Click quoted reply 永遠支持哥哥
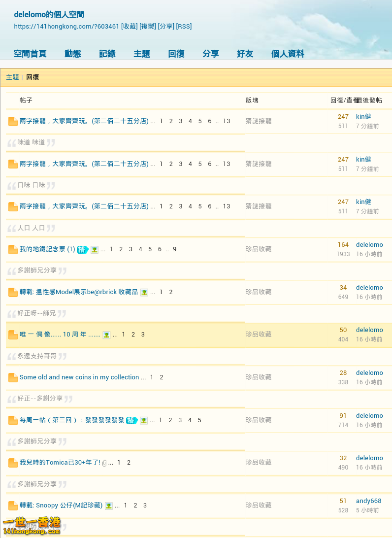Screen dimensions: 392x538 (37, 356)
